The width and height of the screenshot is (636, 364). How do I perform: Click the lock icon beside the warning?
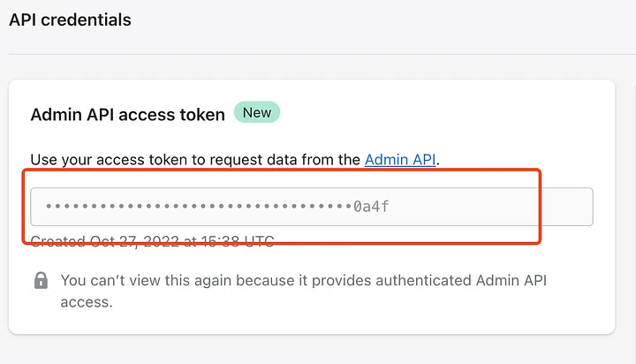pos(41,281)
